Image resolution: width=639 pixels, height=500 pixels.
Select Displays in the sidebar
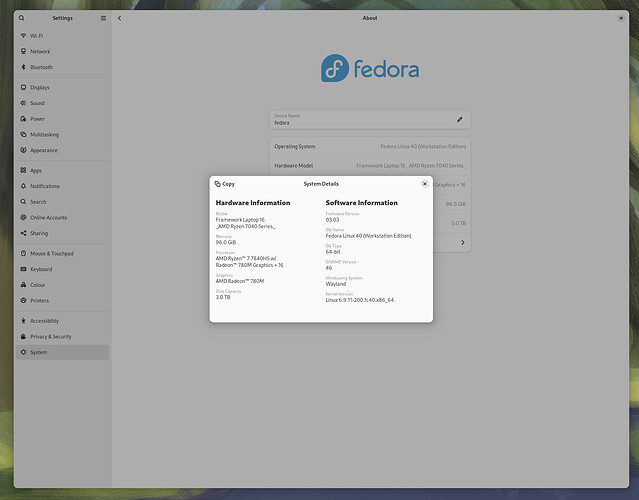62,87
